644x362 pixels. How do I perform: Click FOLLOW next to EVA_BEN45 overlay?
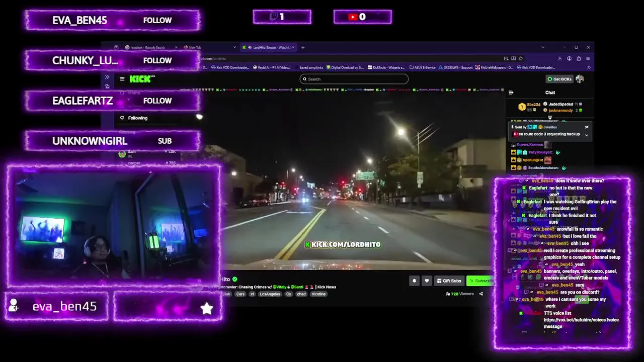(157, 20)
